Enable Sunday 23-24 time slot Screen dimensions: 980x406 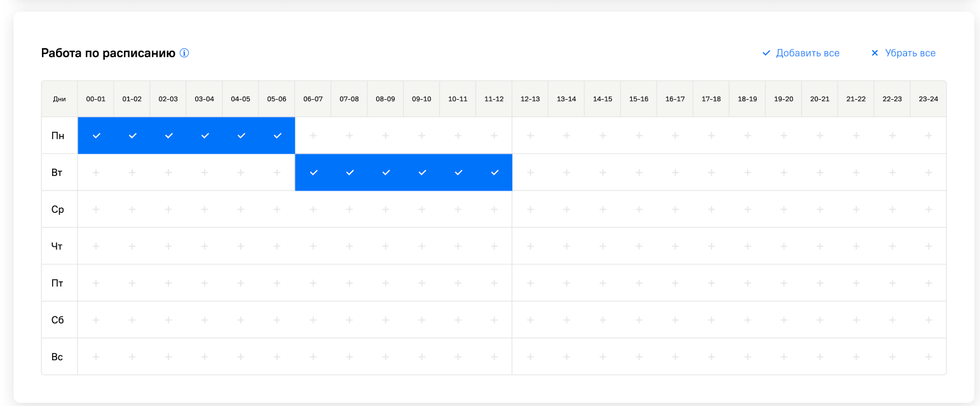(929, 357)
